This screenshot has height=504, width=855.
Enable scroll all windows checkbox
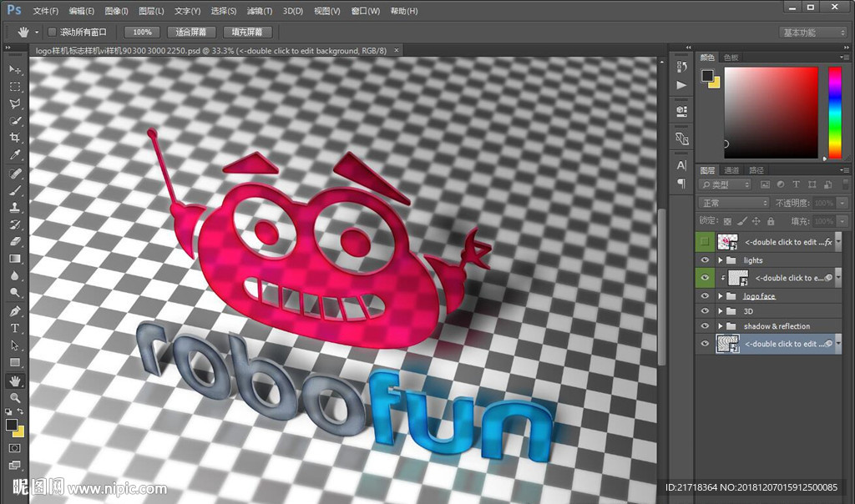(x=52, y=33)
